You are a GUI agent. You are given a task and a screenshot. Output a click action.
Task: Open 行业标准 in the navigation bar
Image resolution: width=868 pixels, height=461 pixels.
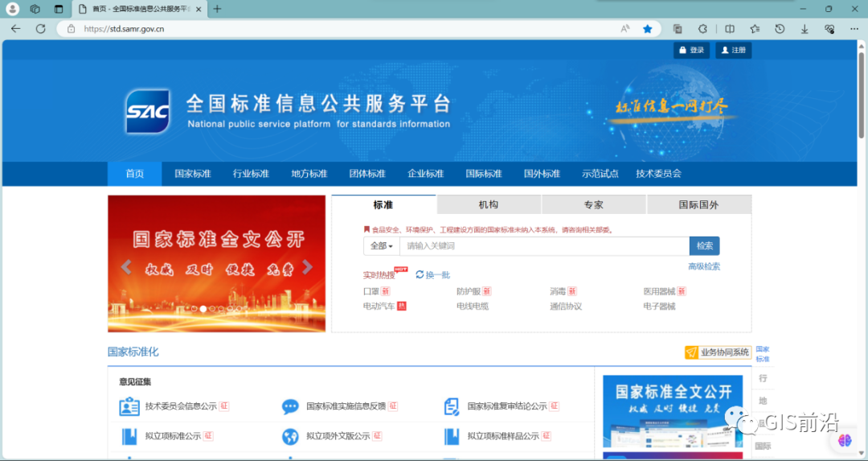[251, 174]
